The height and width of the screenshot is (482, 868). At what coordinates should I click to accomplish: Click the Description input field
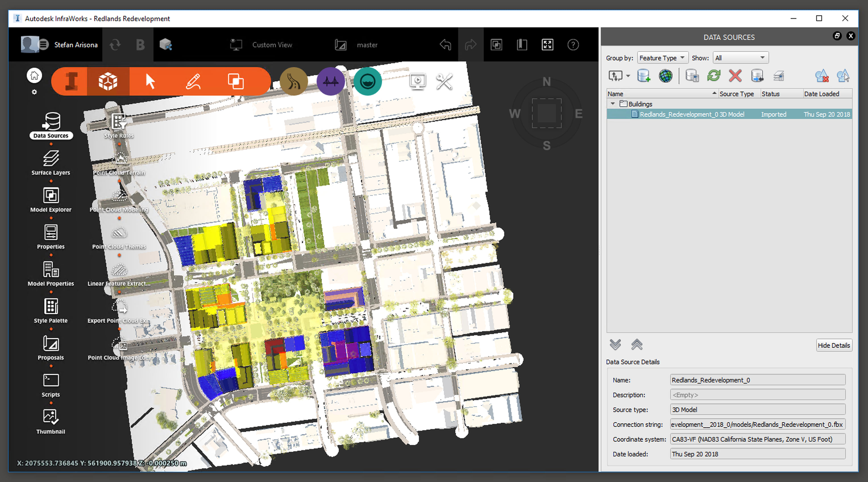coord(757,395)
